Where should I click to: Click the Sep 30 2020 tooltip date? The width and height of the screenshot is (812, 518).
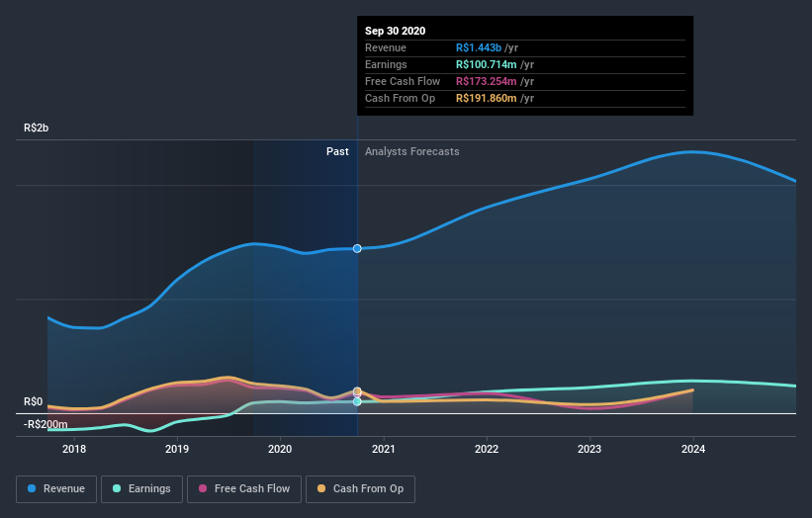pyautogui.click(x=396, y=31)
